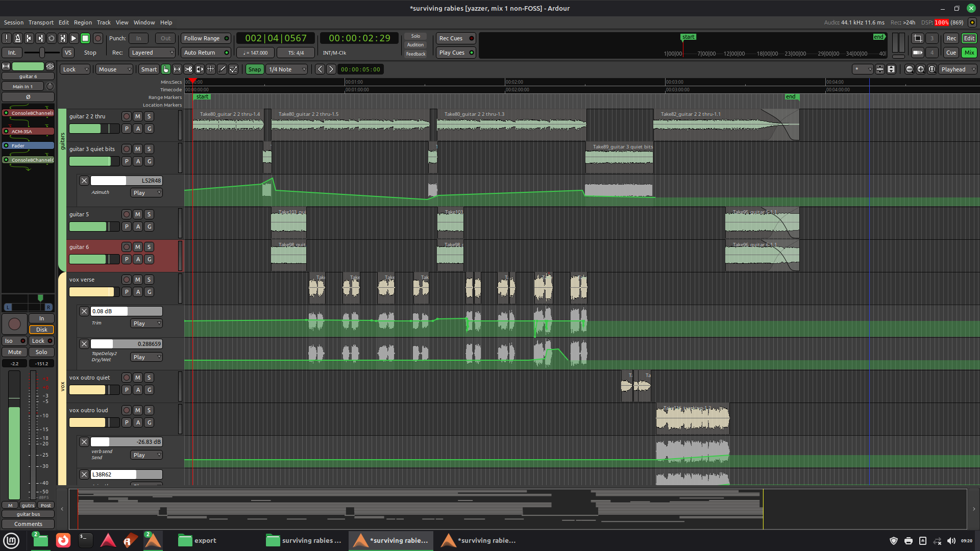Toggle loop playback icon

tap(52, 38)
